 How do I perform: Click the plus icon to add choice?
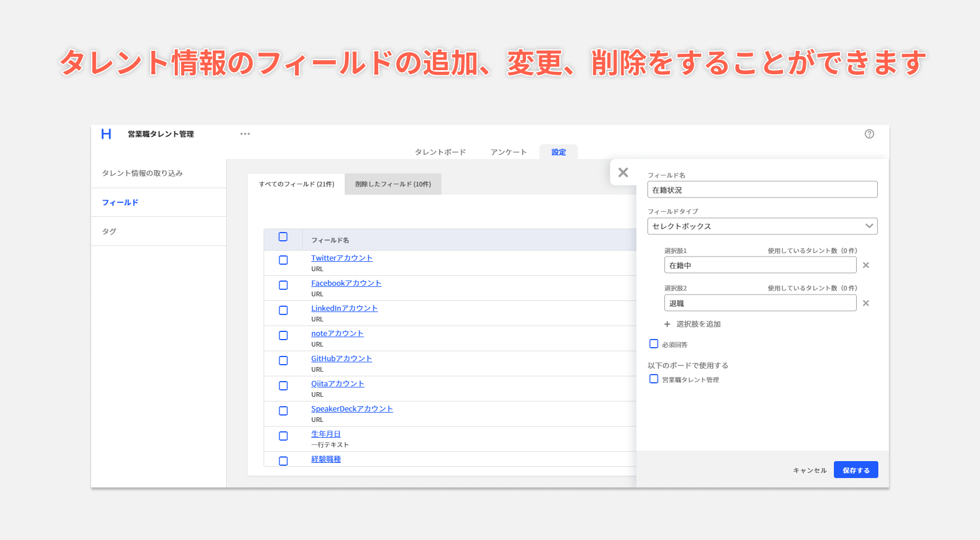(x=667, y=324)
